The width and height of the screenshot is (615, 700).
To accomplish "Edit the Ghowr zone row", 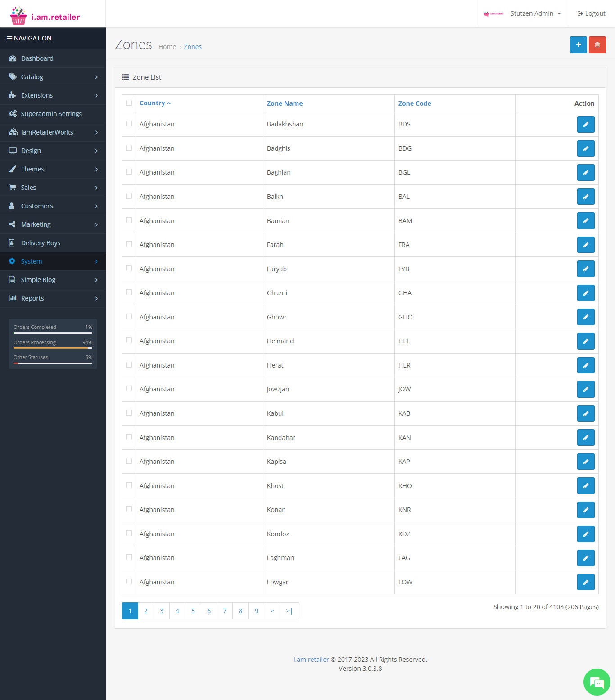I will click(x=586, y=317).
